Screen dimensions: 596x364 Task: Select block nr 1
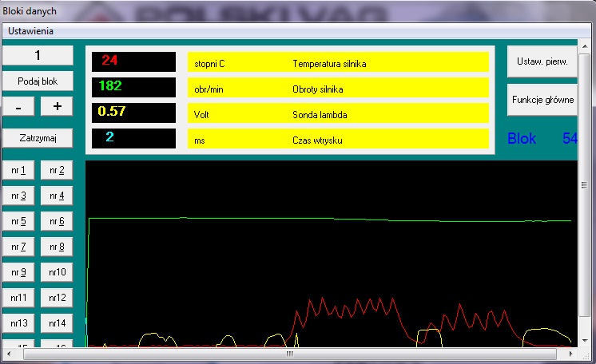[x=19, y=170]
